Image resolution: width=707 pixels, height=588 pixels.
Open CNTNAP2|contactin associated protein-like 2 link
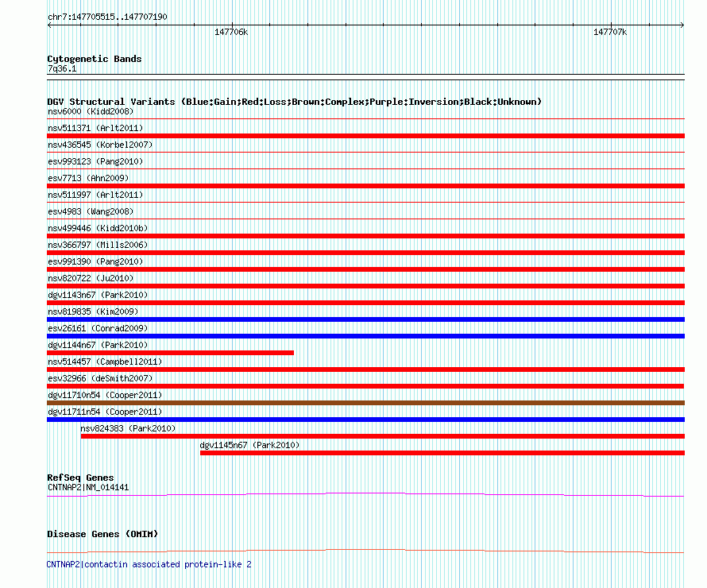149,564
